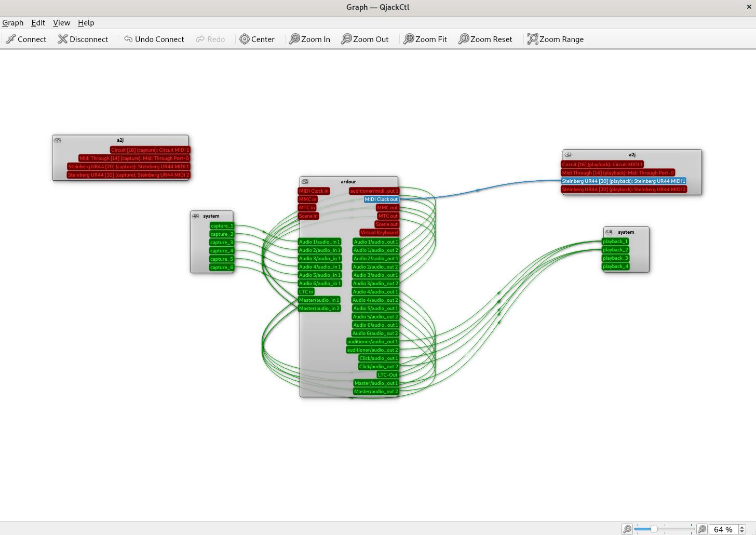Viewport: 756px width, 535px height.
Task: Click the system capture node header icon
Action: (x=196, y=216)
